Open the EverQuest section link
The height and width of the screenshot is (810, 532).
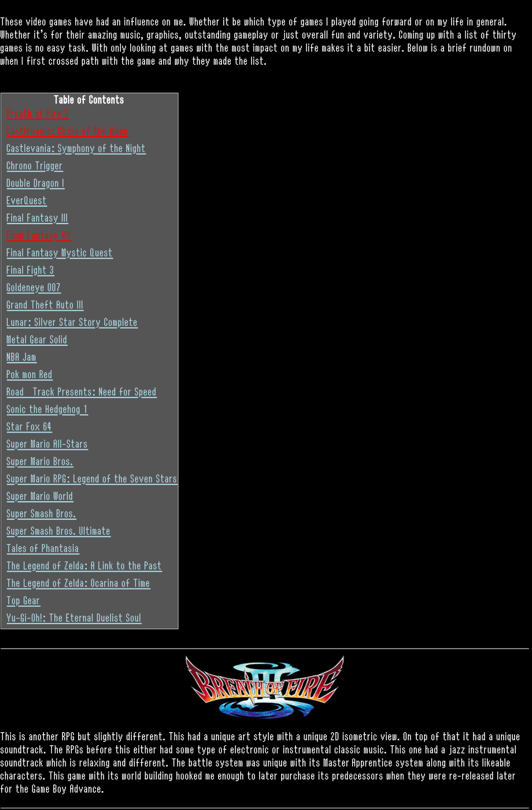[x=26, y=201]
